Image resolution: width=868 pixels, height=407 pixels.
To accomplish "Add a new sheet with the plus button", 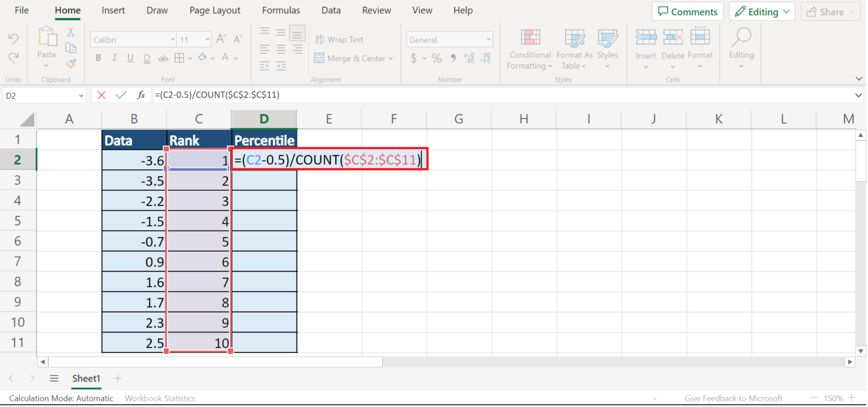I will tap(117, 379).
